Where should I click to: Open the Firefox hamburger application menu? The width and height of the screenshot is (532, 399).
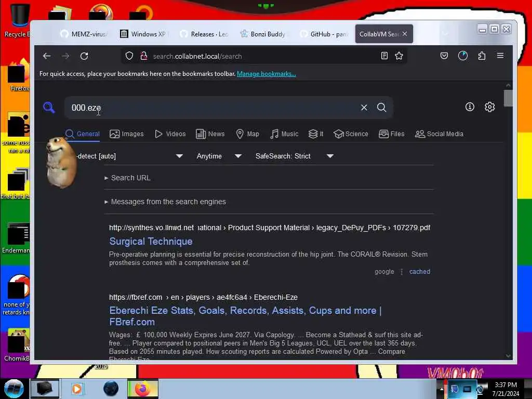coord(500,56)
